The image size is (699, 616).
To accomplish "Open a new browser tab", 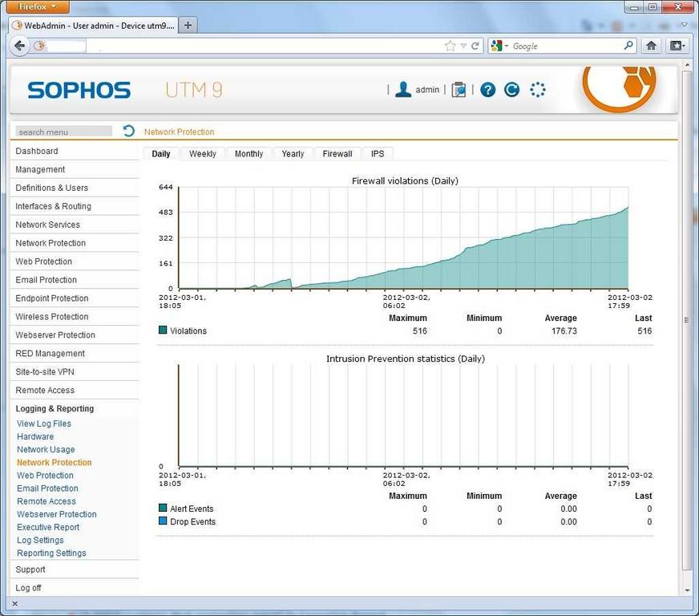I will tap(188, 26).
